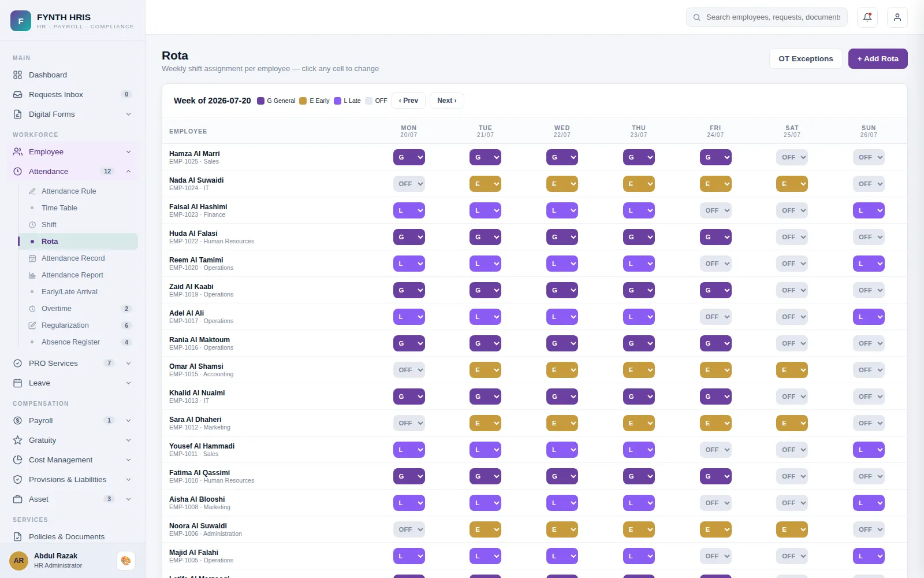Go to the next week
The height and width of the screenshot is (578, 924).
(447, 101)
